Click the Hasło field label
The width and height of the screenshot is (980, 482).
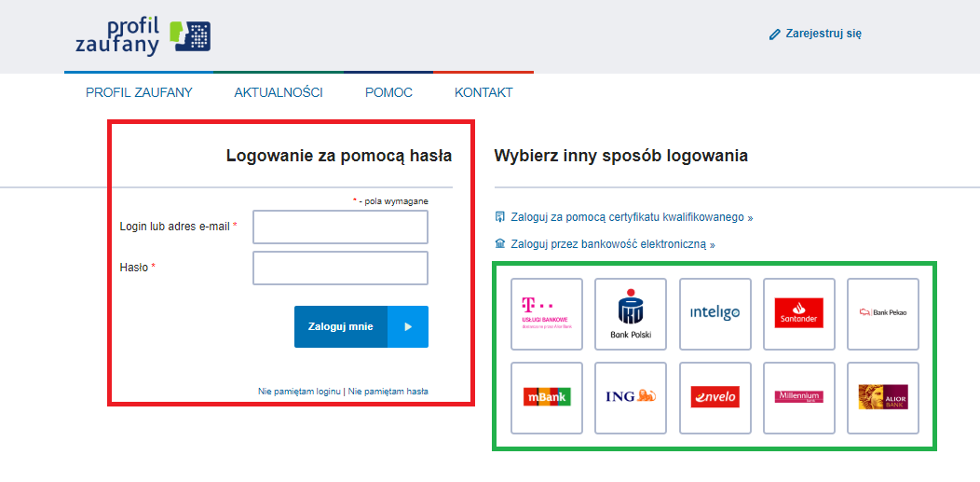[x=138, y=267]
